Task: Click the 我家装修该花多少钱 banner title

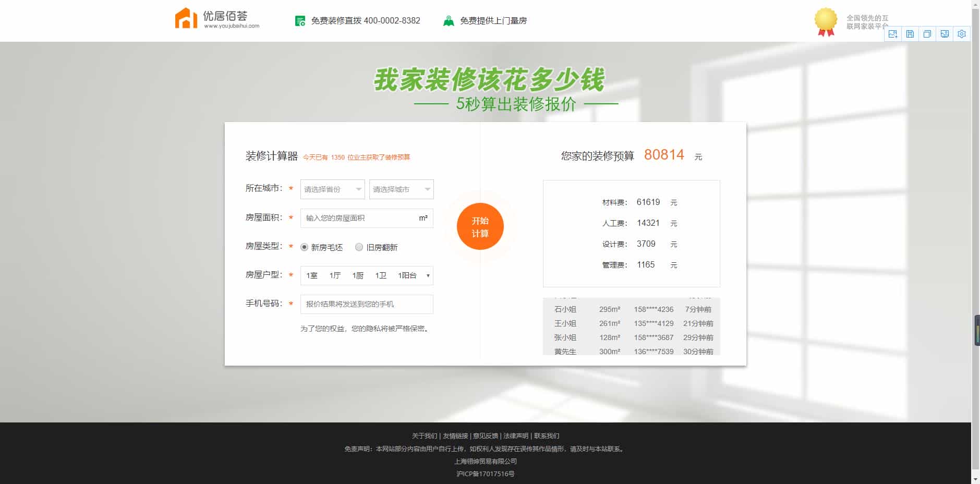Action: pos(489,79)
